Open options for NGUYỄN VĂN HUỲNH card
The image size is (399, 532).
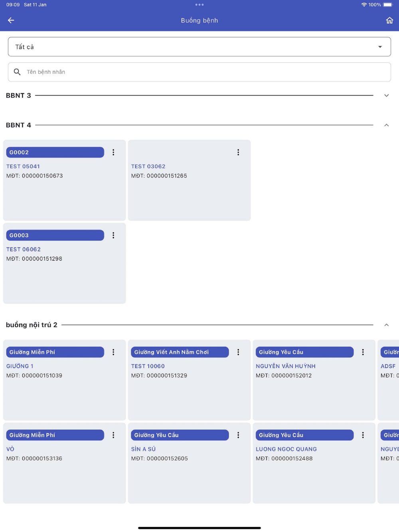pyautogui.click(x=363, y=352)
